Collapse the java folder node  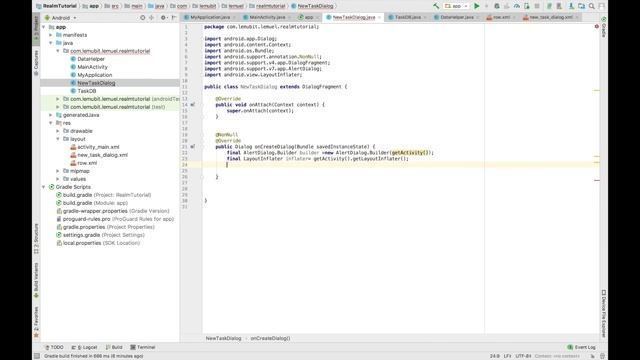pos(51,43)
